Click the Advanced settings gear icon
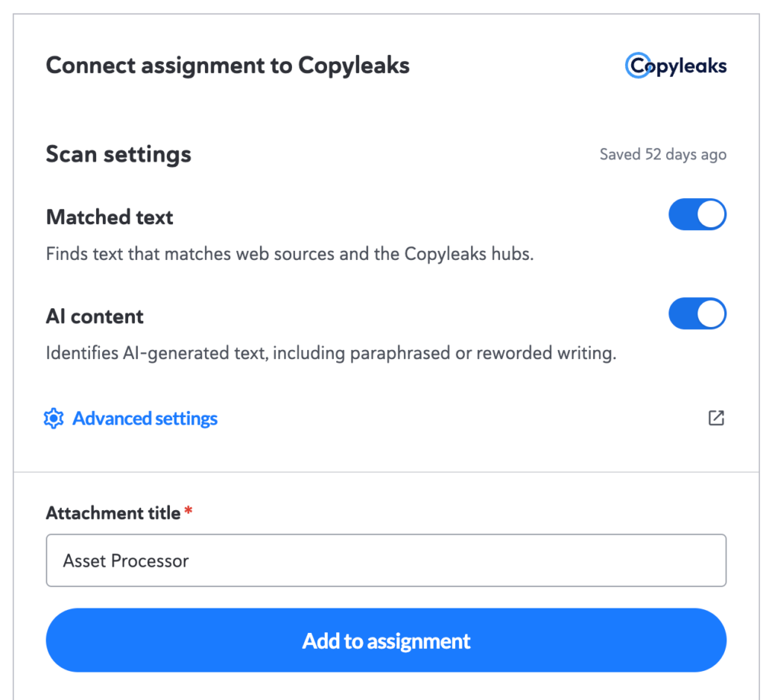763x700 pixels. click(54, 419)
